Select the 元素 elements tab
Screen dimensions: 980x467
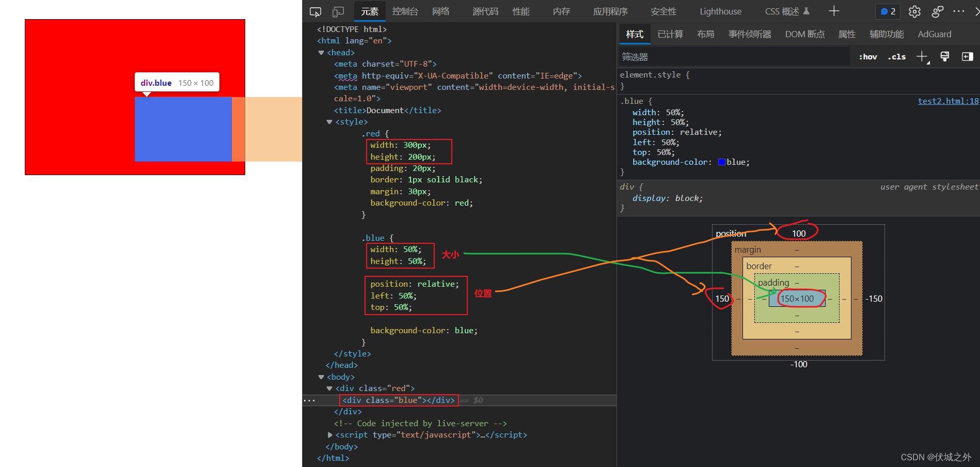370,11
